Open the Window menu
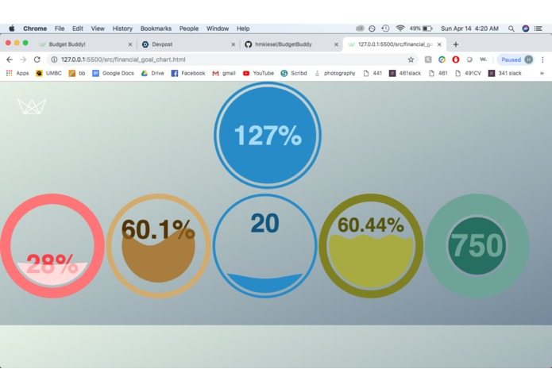 pyautogui.click(x=217, y=29)
